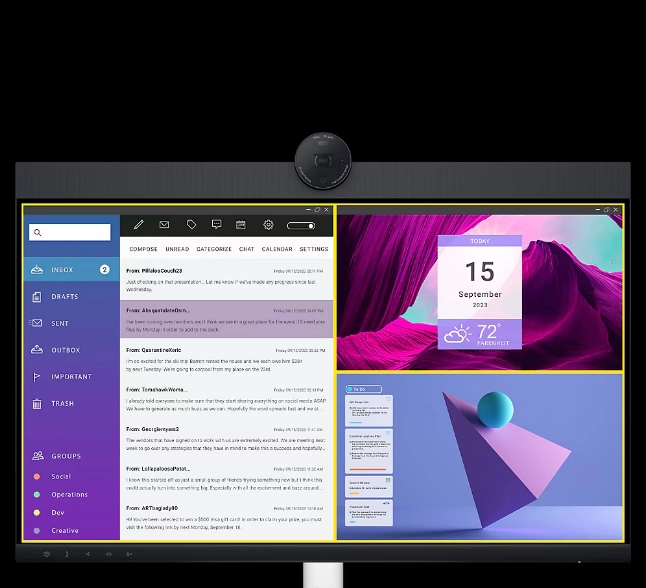
Task: Open the highlighted email from AbsquatulateOsm...
Action: click(x=226, y=319)
